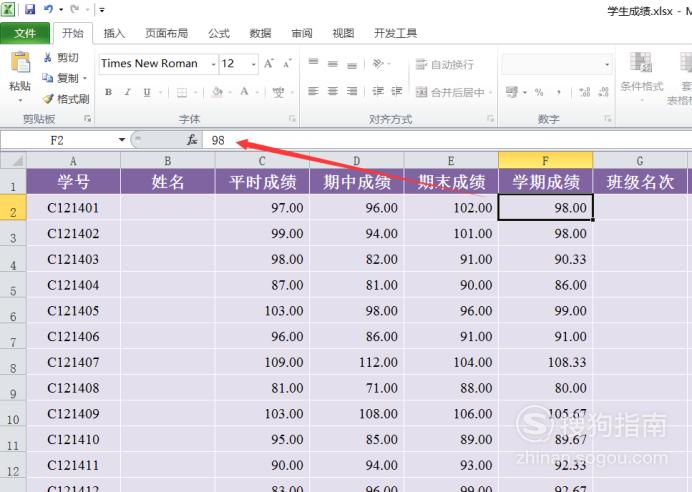Screen dimensions: 692x492
Task: Click the formula bar showing 98
Action: 447,140
